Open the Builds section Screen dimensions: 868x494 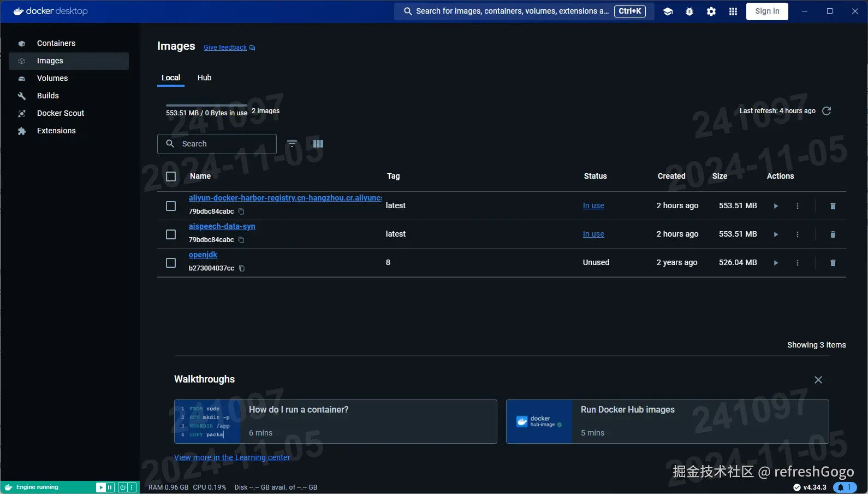pyautogui.click(x=69, y=96)
